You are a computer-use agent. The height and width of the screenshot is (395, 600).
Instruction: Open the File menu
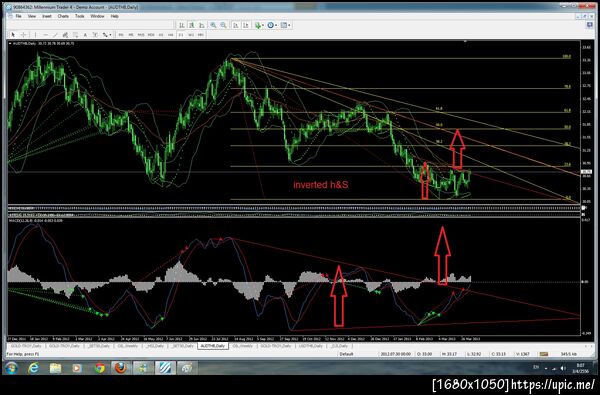click(18, 16)
